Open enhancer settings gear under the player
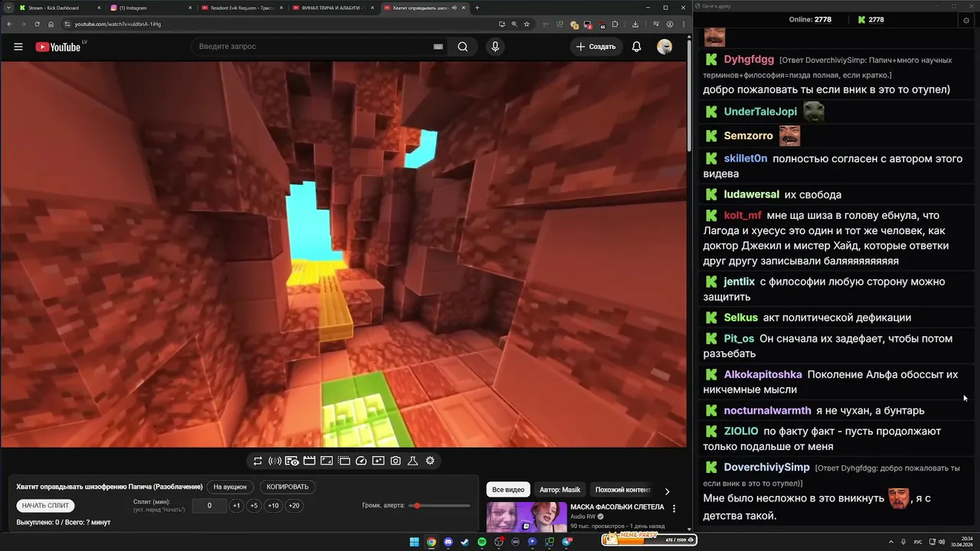The image size is (980, 551). point(430,461)
